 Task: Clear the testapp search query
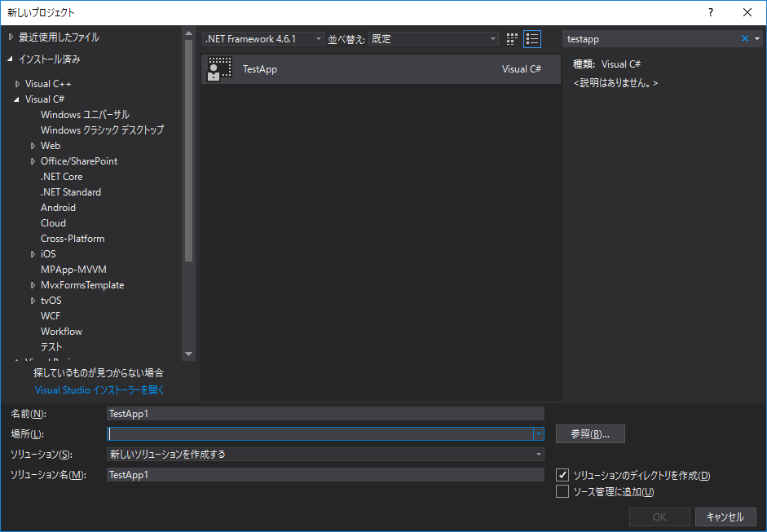coord(744,38)
